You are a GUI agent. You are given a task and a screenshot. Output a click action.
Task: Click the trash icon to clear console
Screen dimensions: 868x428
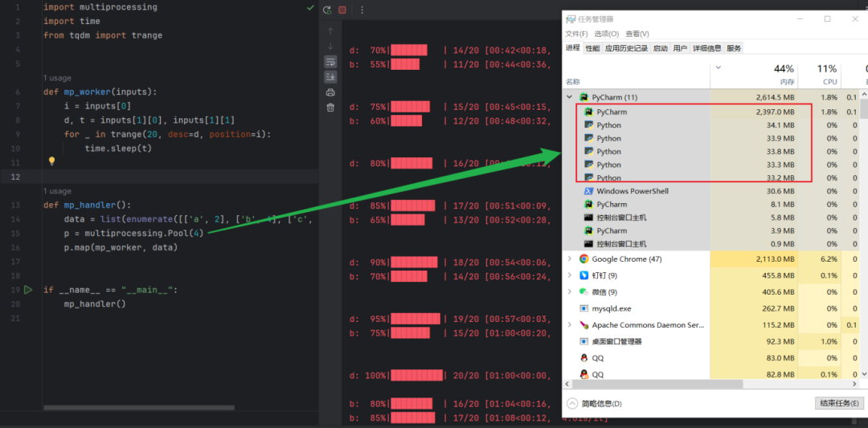330,108
